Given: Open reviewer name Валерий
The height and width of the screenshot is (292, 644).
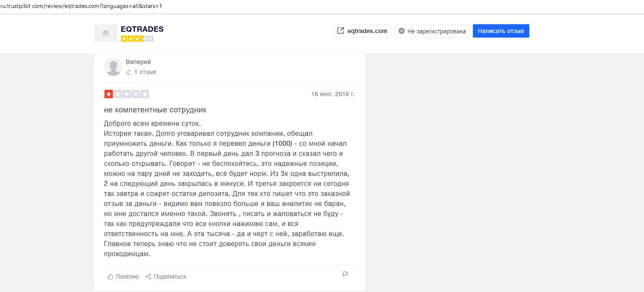Looking at the screenshot, I should [138, 62].
